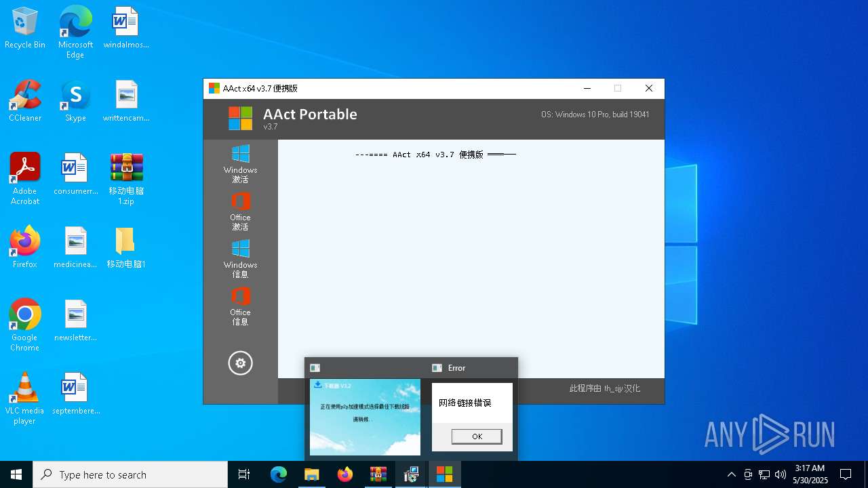Open Office activation in AAct sidebar

pyautogui.click(x=240, y=211)
